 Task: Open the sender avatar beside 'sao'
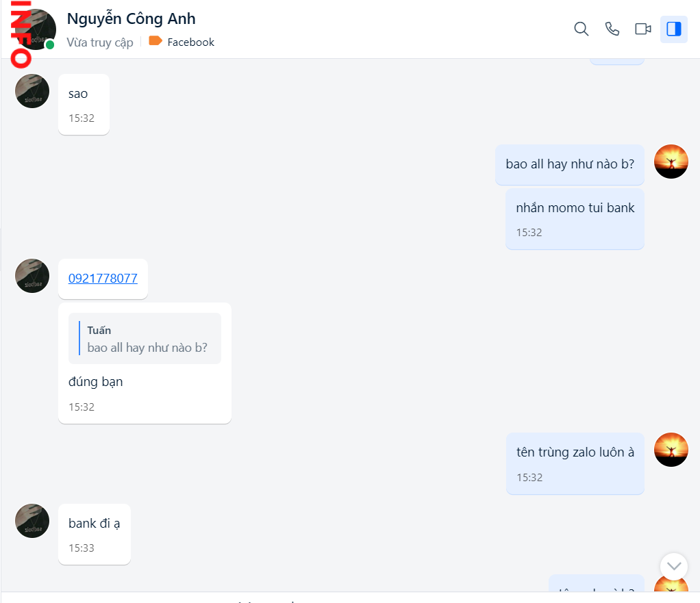coord(32,90)
